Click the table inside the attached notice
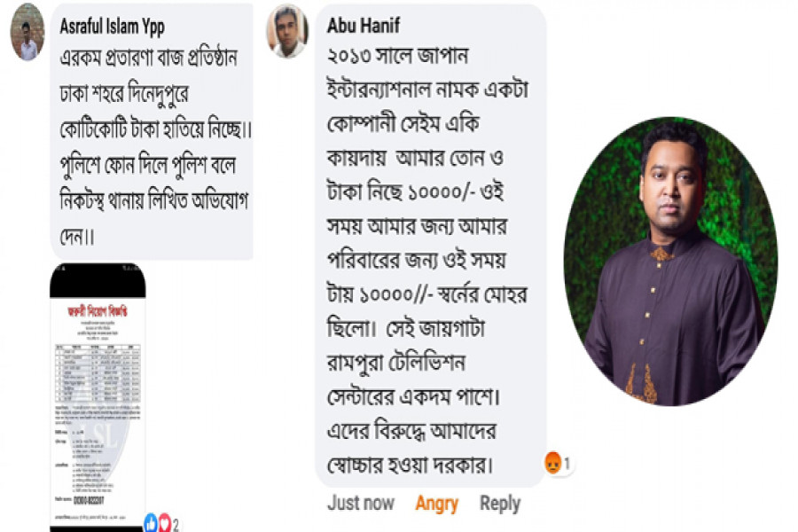Viewport: 798px width, 532px height. tap(98, 373)
